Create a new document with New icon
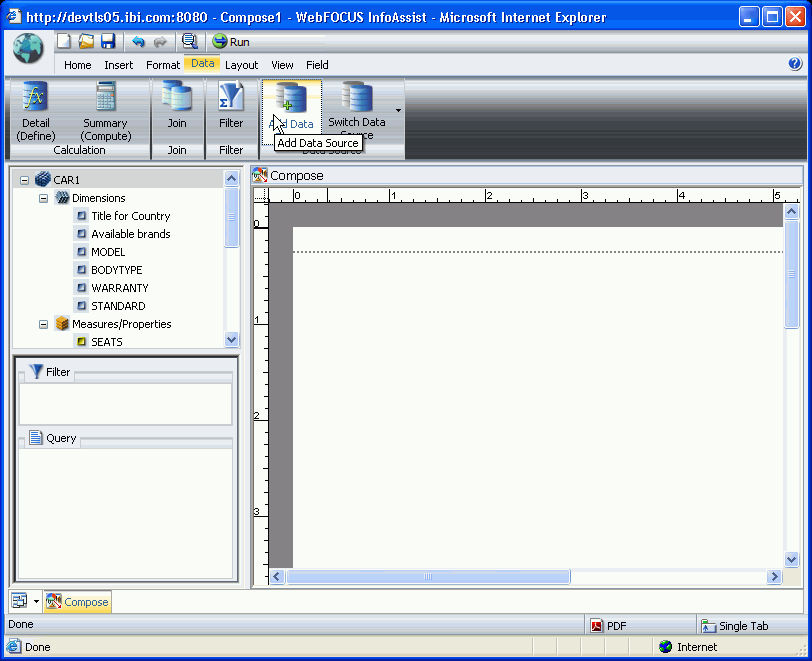Screen dimensions: 812x661 [64, 41]
